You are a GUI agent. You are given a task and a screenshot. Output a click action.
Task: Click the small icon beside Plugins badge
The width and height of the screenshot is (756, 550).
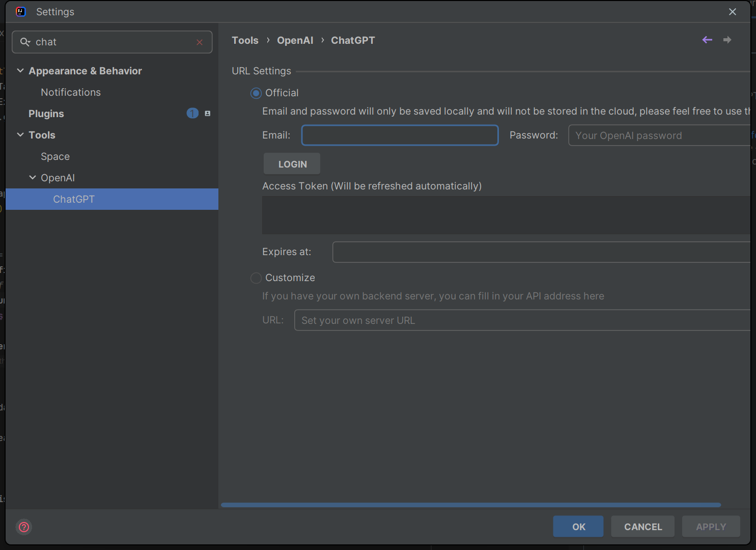[208, 114]
